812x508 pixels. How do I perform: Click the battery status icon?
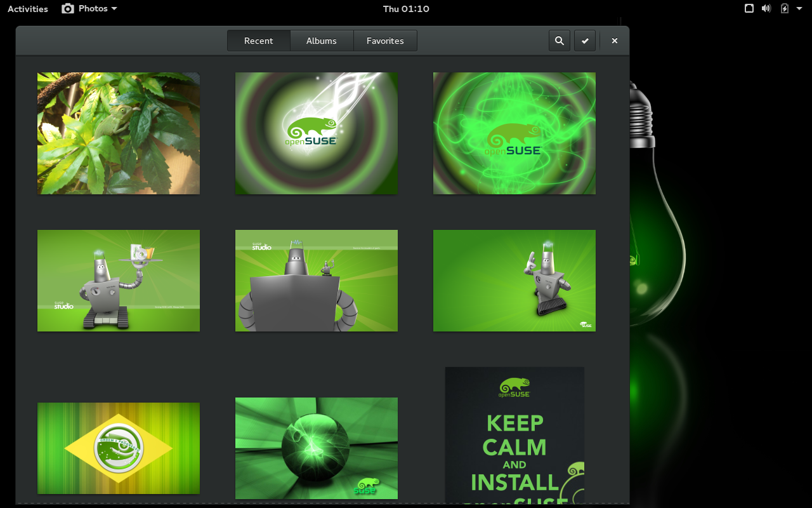(x=785, y=8)
